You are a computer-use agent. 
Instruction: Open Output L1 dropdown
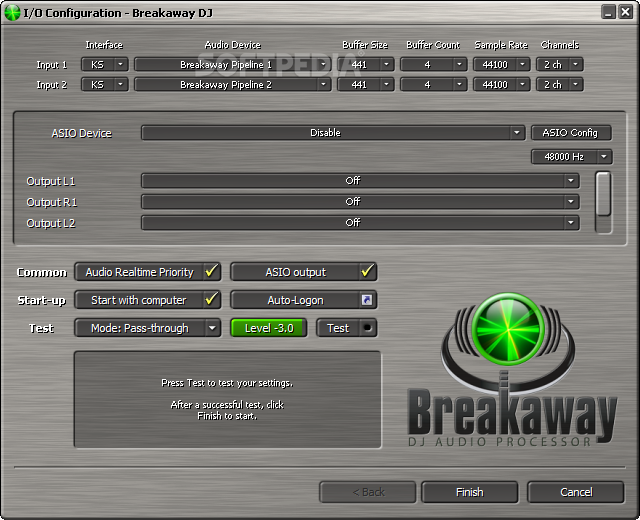point(360,180)
